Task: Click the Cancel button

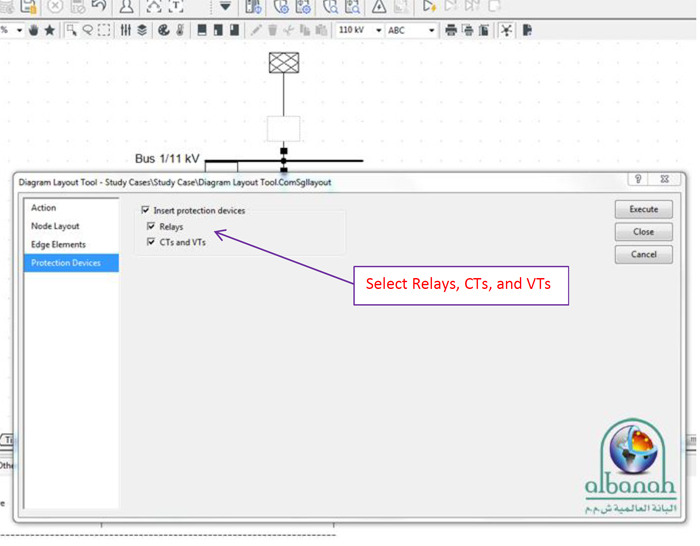Action: tap(643, 255)
